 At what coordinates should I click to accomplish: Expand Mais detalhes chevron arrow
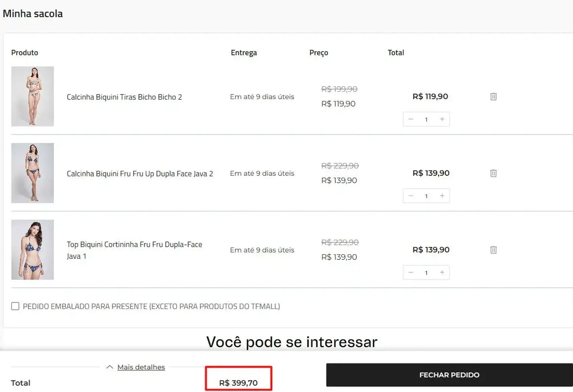pos(110,367)
